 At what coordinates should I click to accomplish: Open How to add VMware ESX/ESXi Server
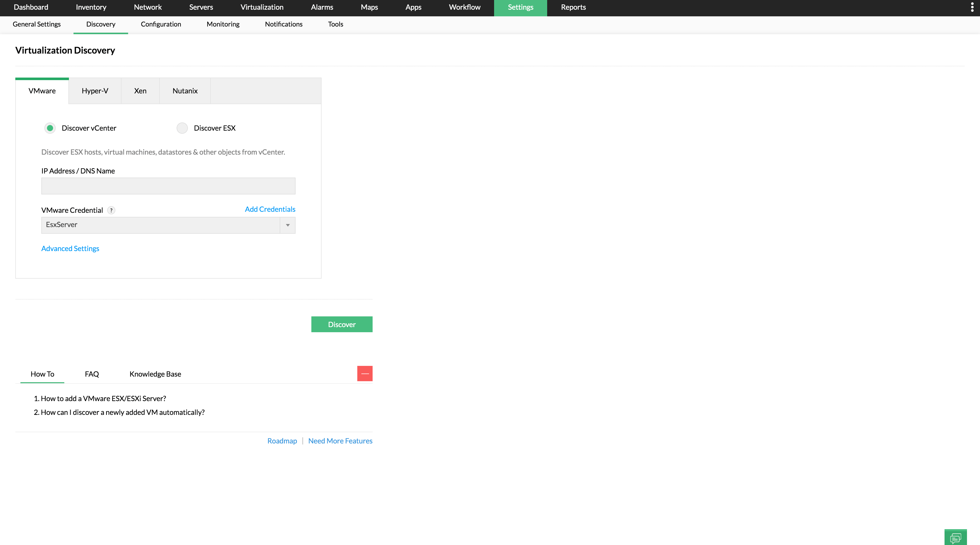tap(103, 398)
